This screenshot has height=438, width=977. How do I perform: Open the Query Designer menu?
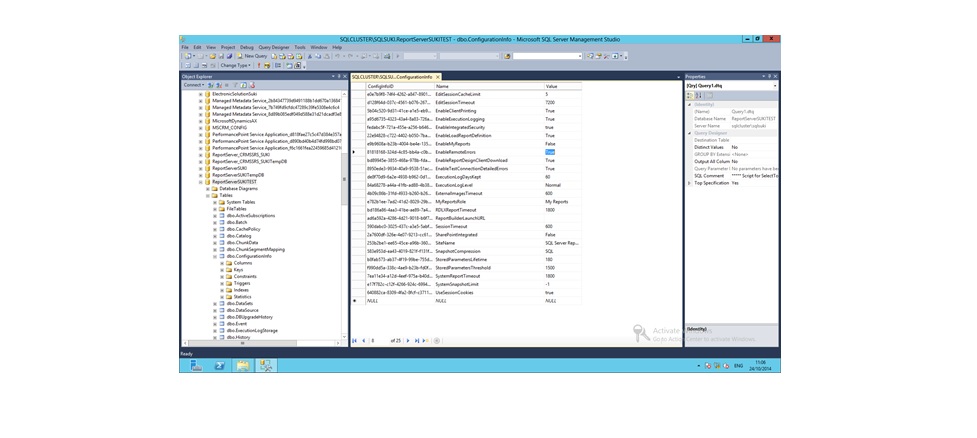(x=274, y=47)
